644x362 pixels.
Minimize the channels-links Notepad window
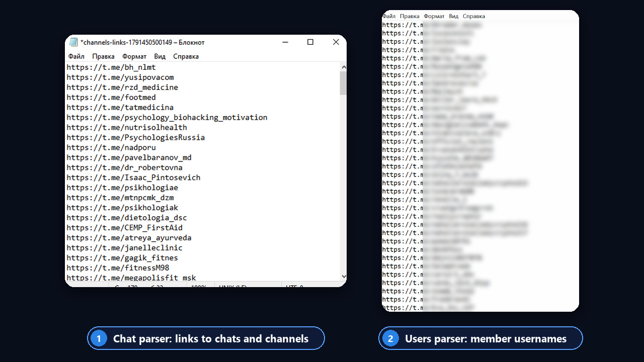point(285,42)
